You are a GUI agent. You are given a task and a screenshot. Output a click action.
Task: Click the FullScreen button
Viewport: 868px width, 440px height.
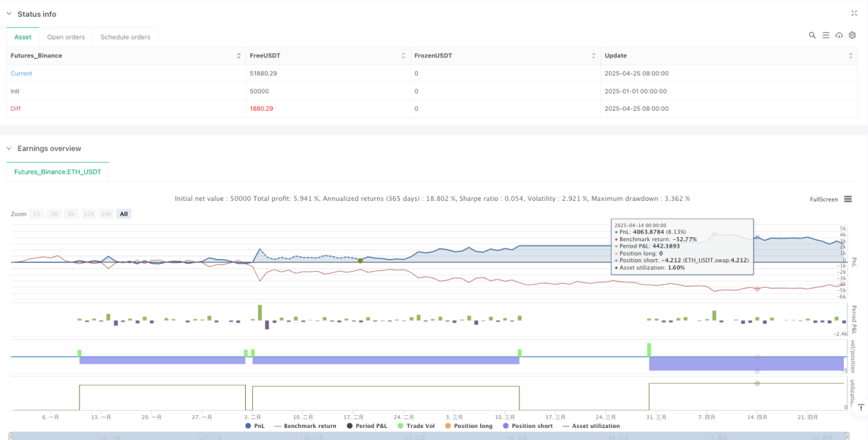(x=823, y=199)
